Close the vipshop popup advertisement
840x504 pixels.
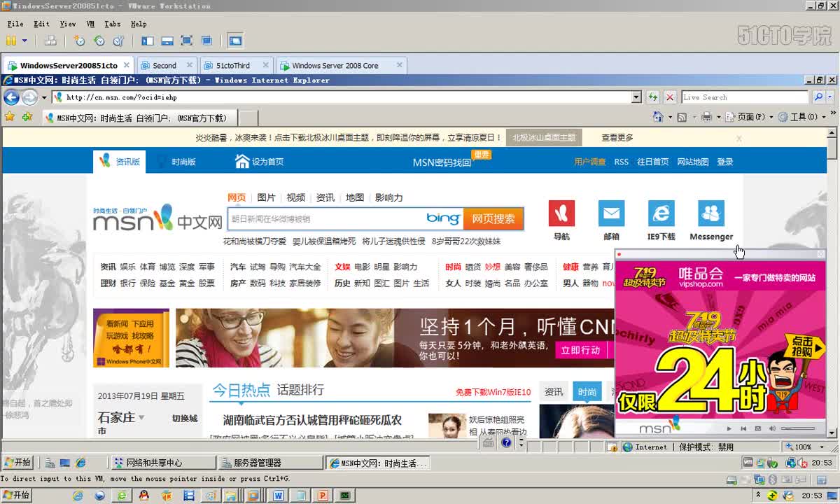point(821,254)
